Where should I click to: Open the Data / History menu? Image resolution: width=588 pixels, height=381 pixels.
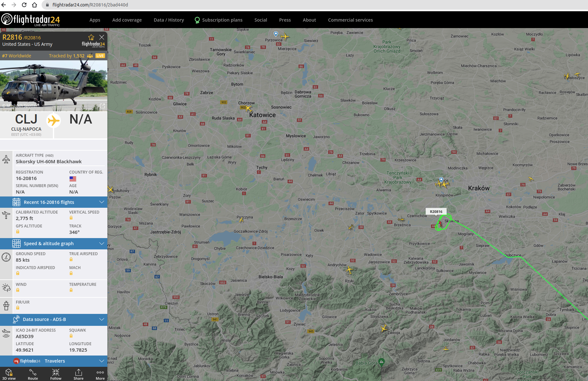coord(169,20)
